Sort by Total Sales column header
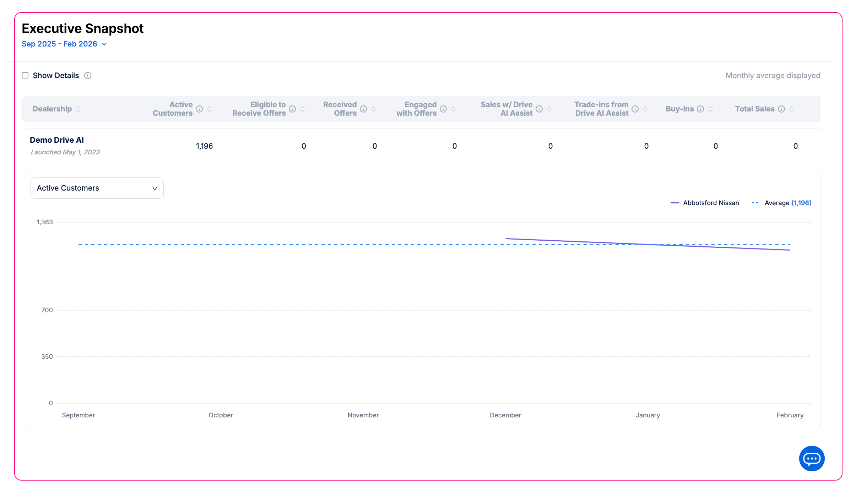Viewport: 856px width, 504px height. pyautogui.click(x=754, y=109)
